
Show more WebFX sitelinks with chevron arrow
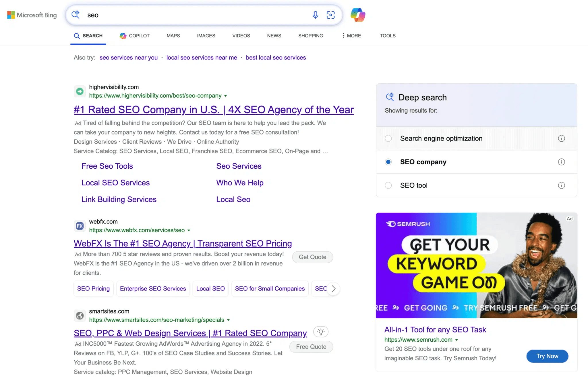(x=333, y=289)
